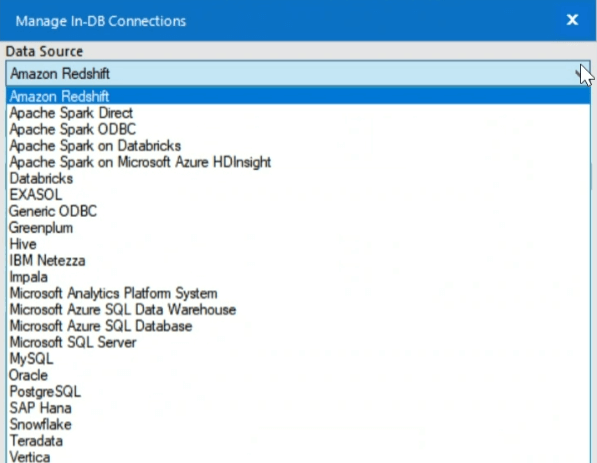597x463 pixels.
Task: Choose Microsoft Azure SQL Data Warehouse
Action: point(298,310)
